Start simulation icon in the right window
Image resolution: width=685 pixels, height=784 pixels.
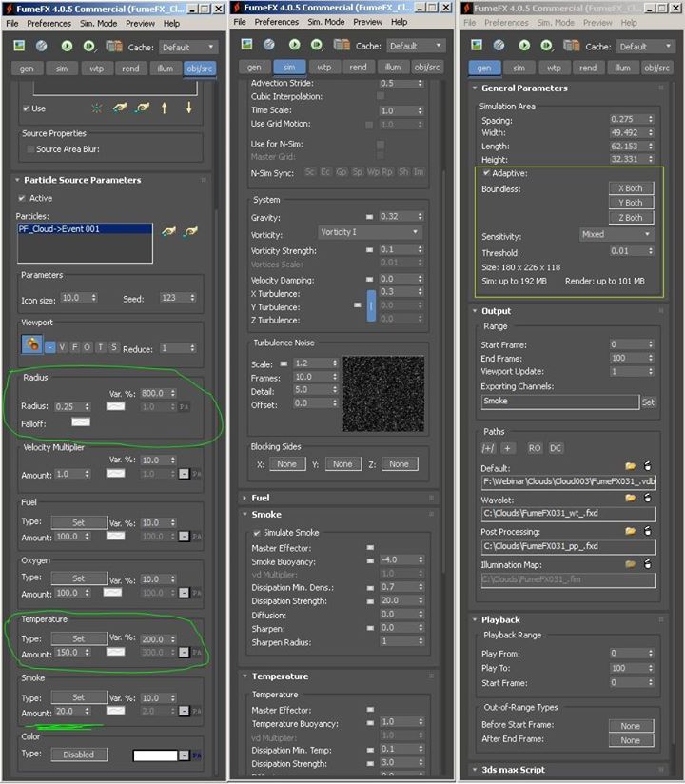click(524, 46)
